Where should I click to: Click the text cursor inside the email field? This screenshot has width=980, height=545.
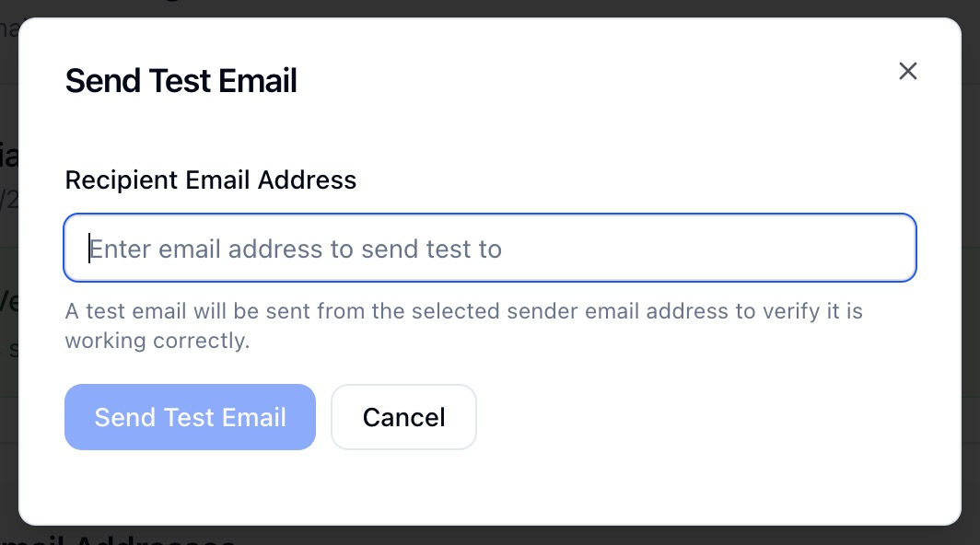pos(89,249)
